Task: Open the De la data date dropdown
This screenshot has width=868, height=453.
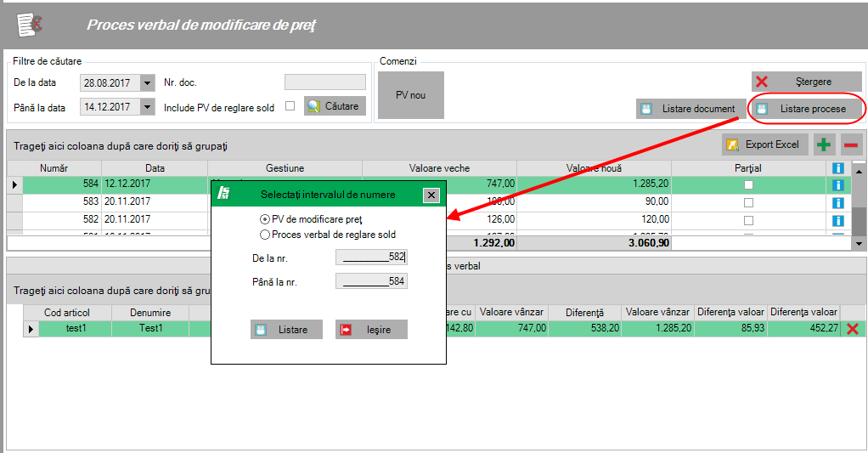Action: (x=147, y=83)
